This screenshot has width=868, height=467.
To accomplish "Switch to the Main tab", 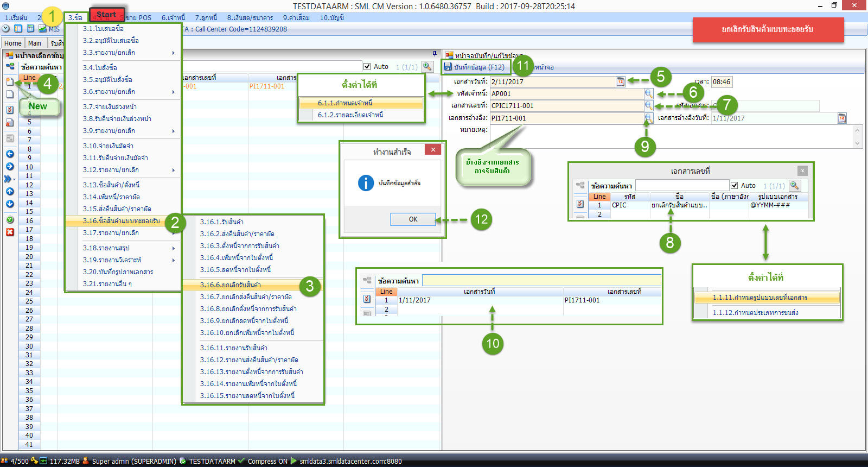I will coord(35,43).
